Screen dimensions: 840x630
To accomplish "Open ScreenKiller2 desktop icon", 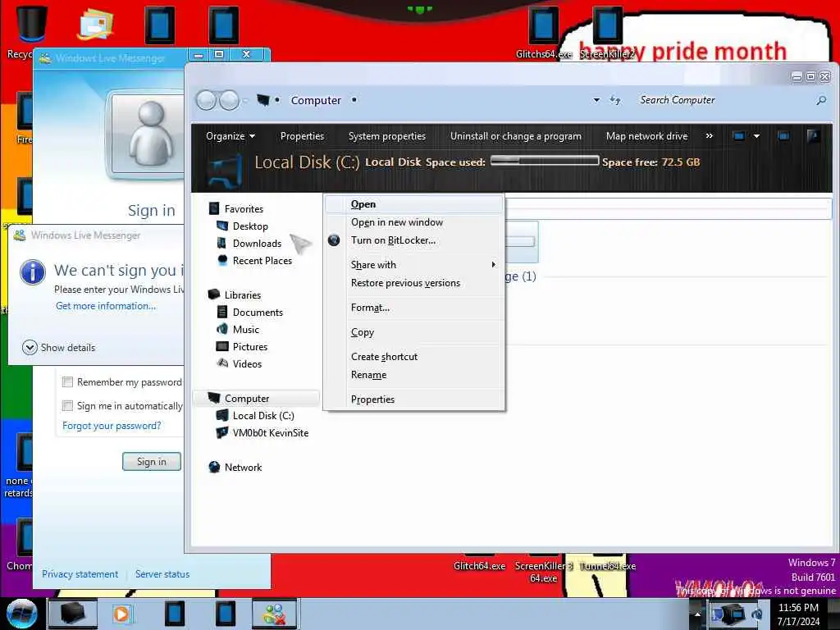I will pos(607,25).
